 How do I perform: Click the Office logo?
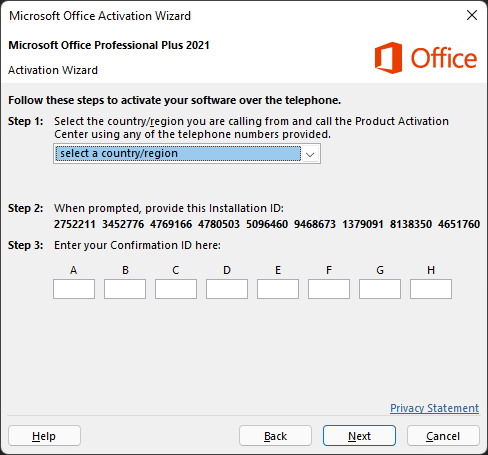tap(426, 58)
